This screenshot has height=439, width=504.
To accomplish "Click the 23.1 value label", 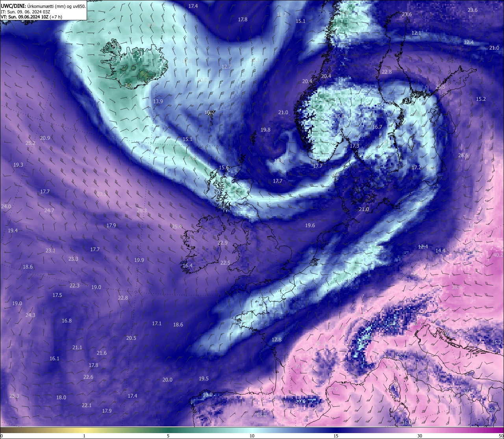I will [x=50, y=251].
